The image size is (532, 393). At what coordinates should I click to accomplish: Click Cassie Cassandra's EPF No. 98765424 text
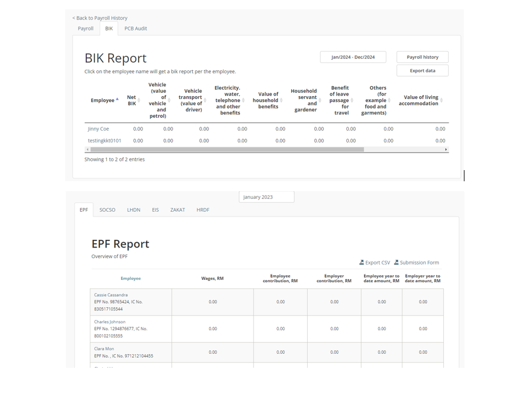pyautogui.click(x=112, y=302)
